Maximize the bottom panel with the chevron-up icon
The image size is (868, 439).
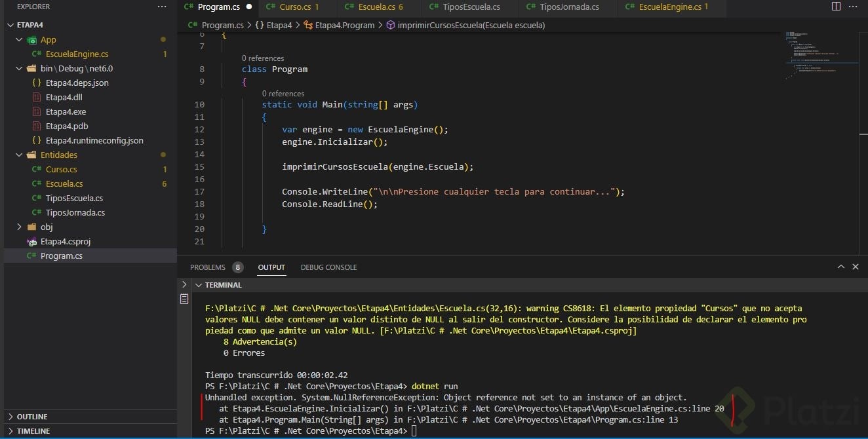[x=841, y=267]
